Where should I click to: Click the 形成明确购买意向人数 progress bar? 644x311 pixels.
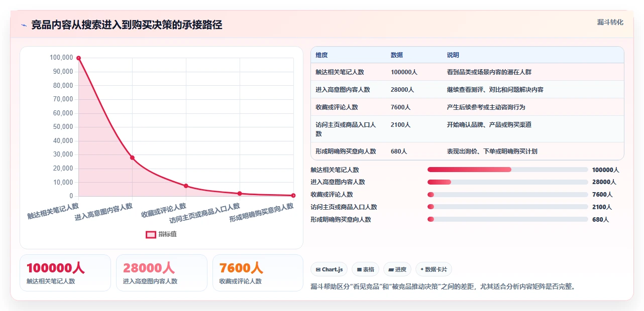tap(507, 219)
